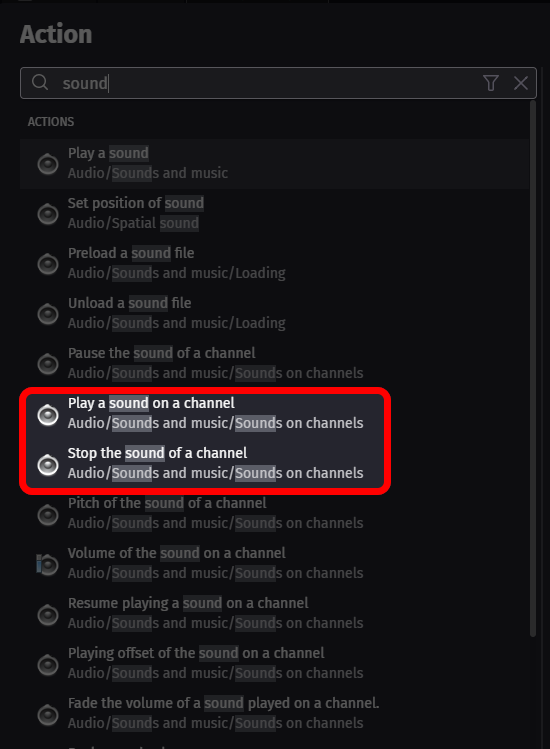
Task: Click speaker icon for Volume of the sound
Action: pyautogui.click(x=48, y=565)
